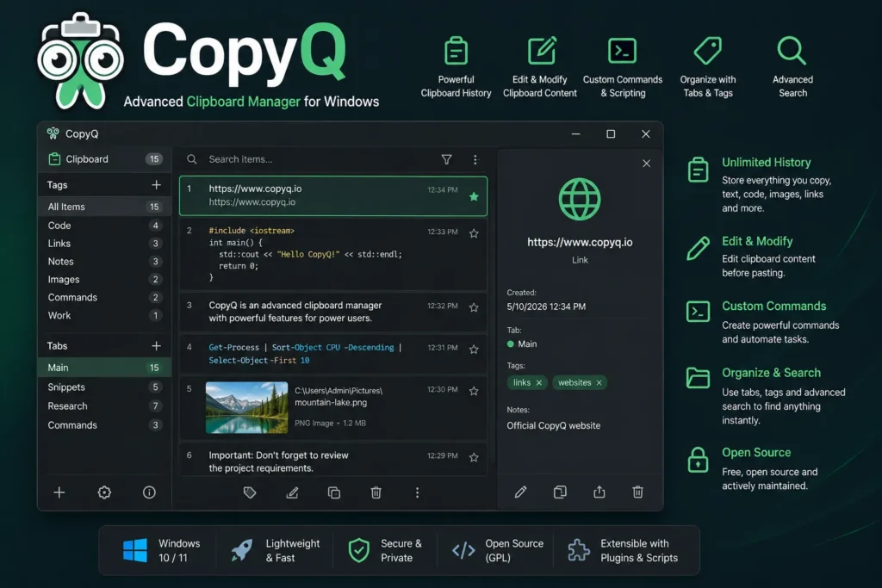Click 'Official CopyQ website' note text
882x588 pixels.
[554, 425]
